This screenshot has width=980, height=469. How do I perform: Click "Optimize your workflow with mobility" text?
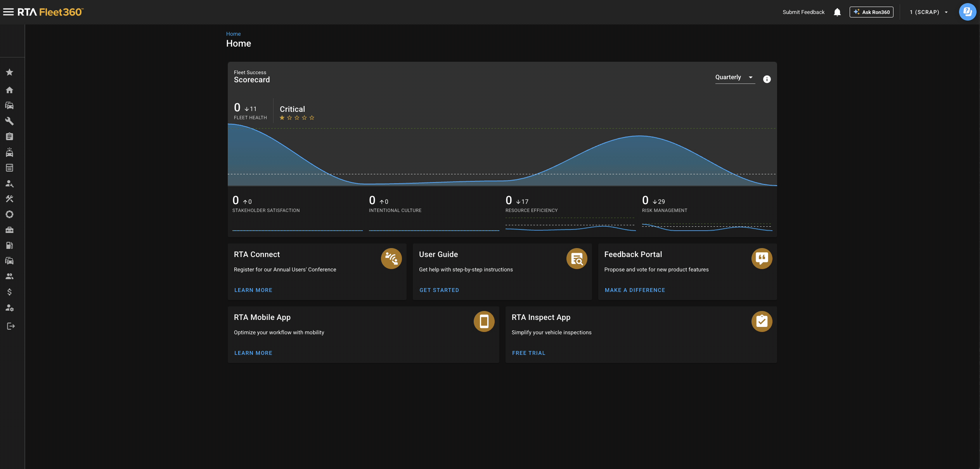[x=279, y=332]
